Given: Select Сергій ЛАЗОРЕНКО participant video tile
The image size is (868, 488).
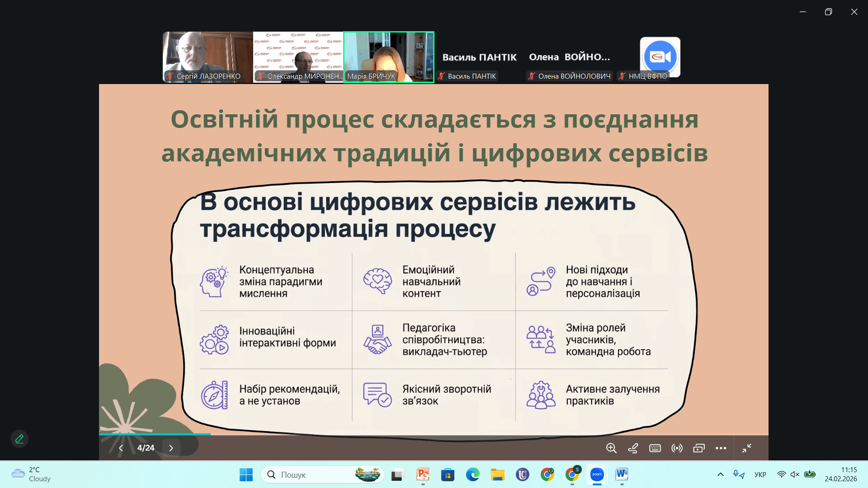Looking at the screenshot, I should click(x=208, y=56).
